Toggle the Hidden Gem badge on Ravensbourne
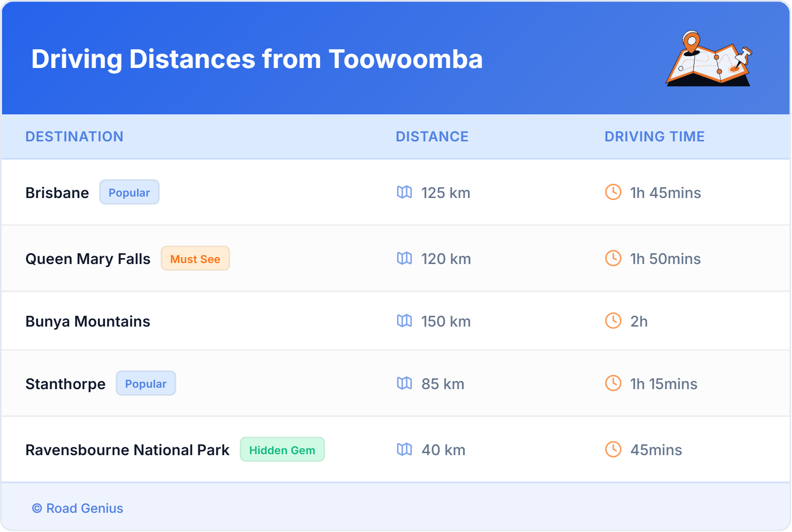This screenshot has height=532, width=792. coord(282,449)
